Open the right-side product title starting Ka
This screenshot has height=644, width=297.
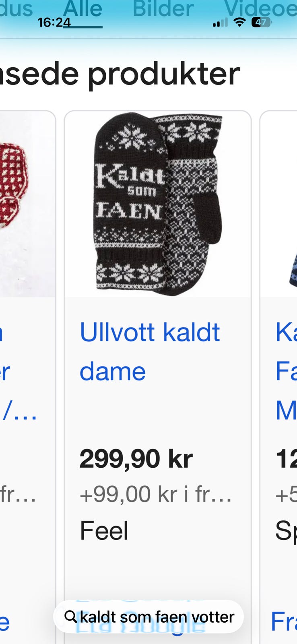pyautogui.click(x=286, y=371)
